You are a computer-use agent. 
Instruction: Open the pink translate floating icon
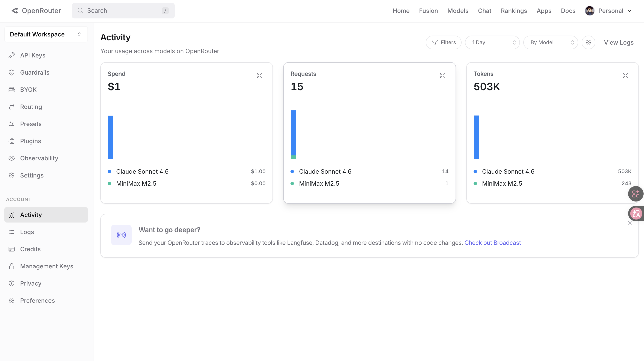coord(636,214)
